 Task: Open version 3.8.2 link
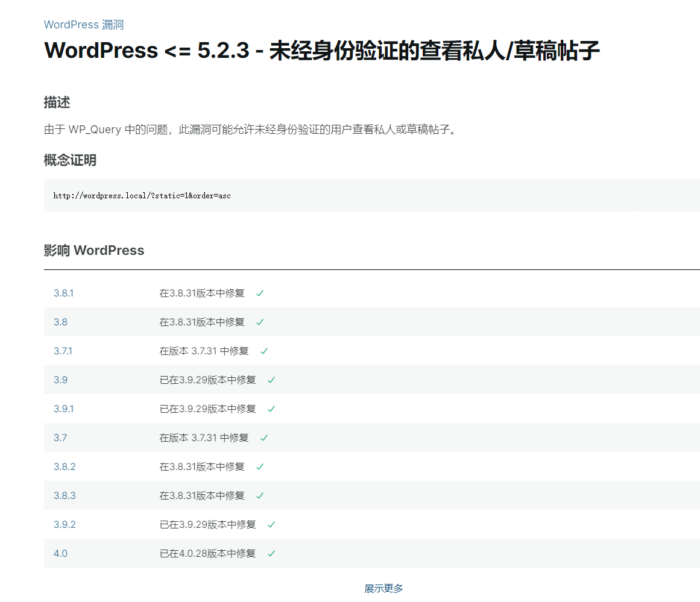tap(65, 467)
